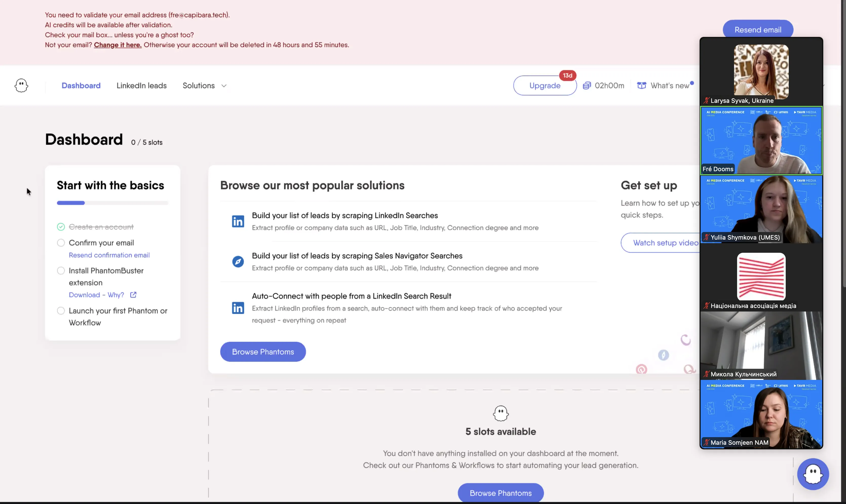Click the external link icon after Why?
The height and width of the screenshot is (504, 846).
coord(133,295)
